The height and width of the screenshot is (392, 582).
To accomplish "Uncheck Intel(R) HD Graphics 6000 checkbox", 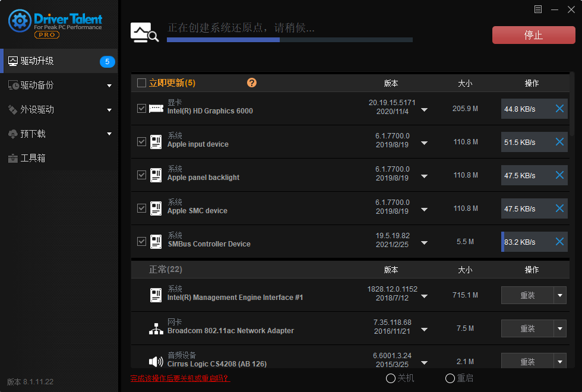I will click(x=141, y=108).
